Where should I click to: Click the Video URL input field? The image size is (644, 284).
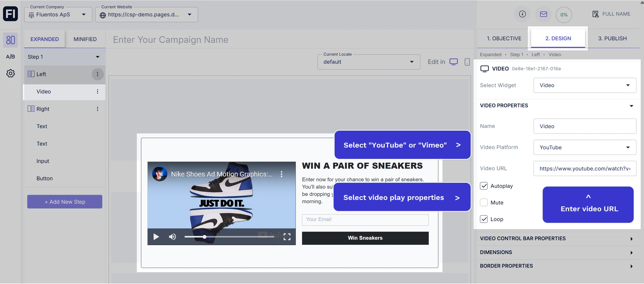coord(585,168)
